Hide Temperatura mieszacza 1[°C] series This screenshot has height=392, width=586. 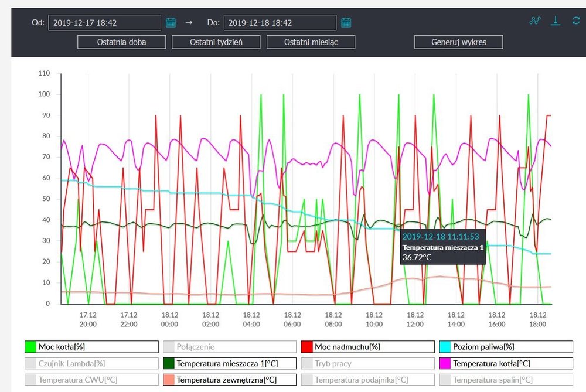pyautogui.click(x=230, y=363)
